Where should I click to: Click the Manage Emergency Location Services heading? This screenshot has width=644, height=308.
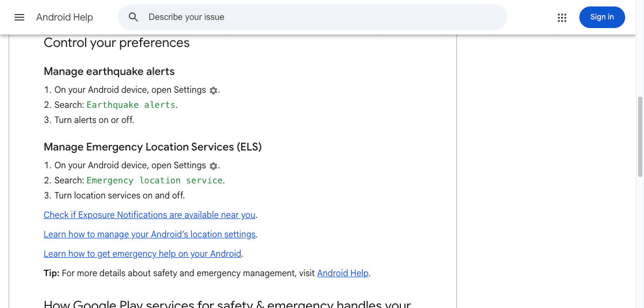tap(153, 147)
